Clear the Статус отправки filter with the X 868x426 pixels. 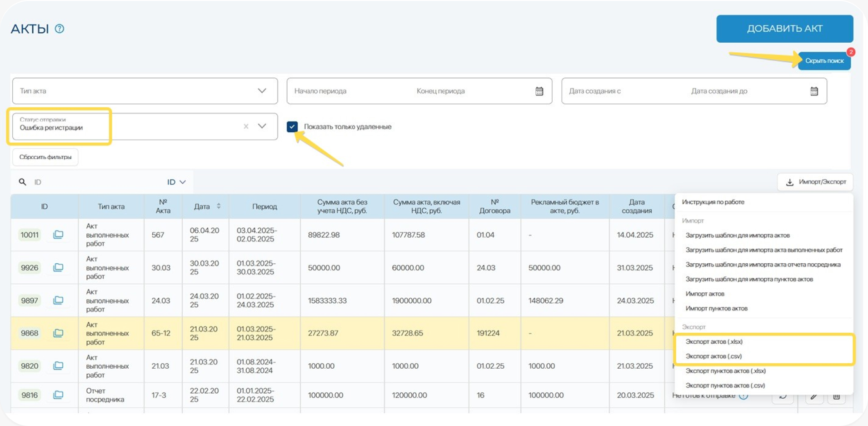click(x=246, y=126)
